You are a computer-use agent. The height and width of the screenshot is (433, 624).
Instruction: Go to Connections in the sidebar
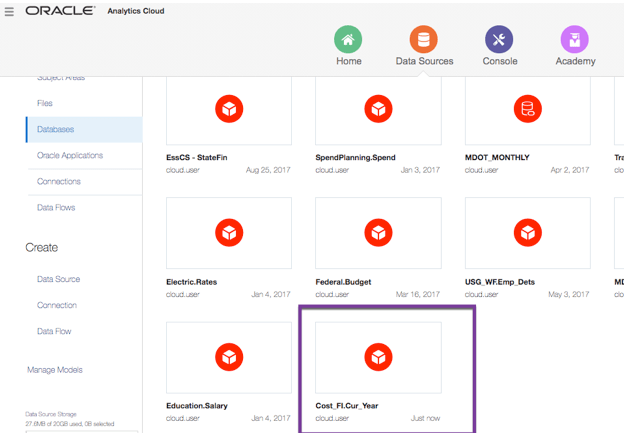point(59,181)
